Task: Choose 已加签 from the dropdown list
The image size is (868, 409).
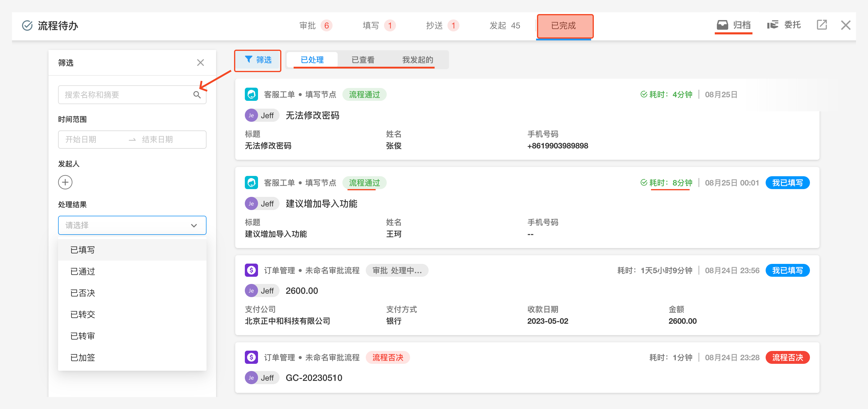Action: click(x=132, y=358)
